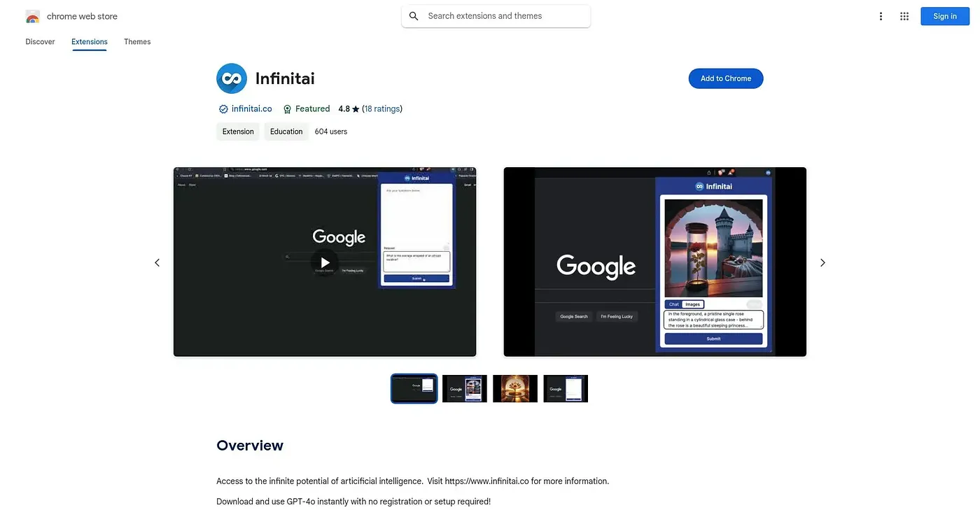
Task: Select the first video thumbnail
Action: pos(414,388)
